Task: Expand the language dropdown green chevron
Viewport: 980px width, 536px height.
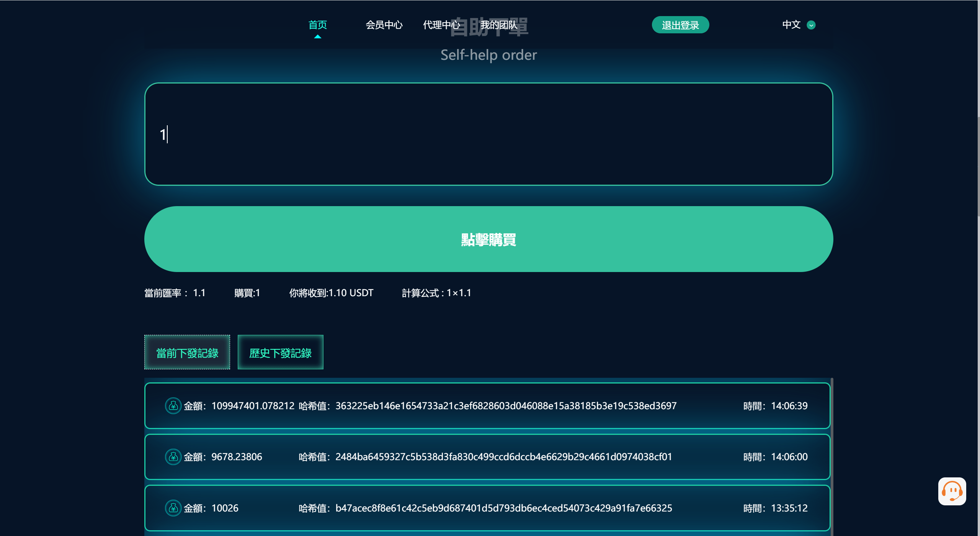Action: (x=811, y=25)
